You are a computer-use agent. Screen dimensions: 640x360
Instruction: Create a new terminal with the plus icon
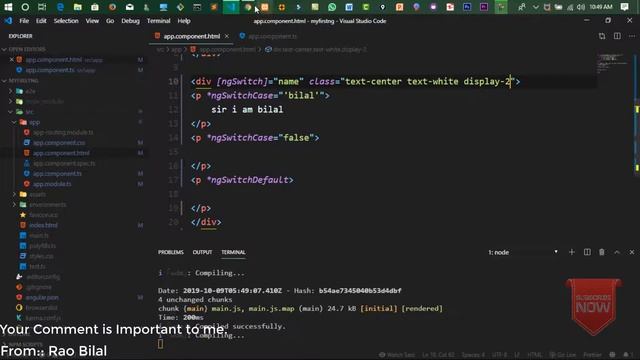coord(572,252)
